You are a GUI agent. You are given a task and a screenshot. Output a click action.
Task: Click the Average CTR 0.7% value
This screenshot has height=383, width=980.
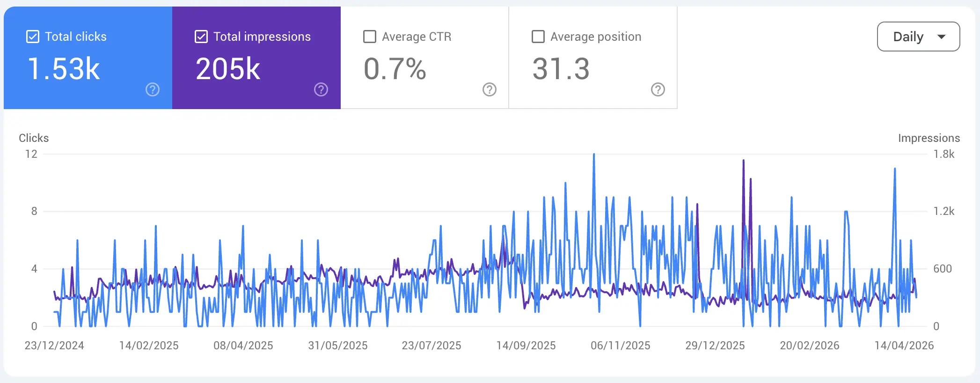click(x=395, y=69)
